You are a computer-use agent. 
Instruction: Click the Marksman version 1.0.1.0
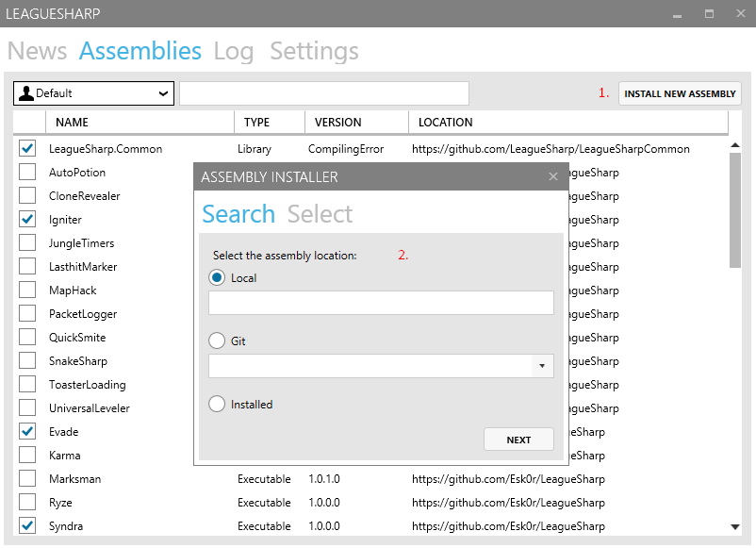324,479
